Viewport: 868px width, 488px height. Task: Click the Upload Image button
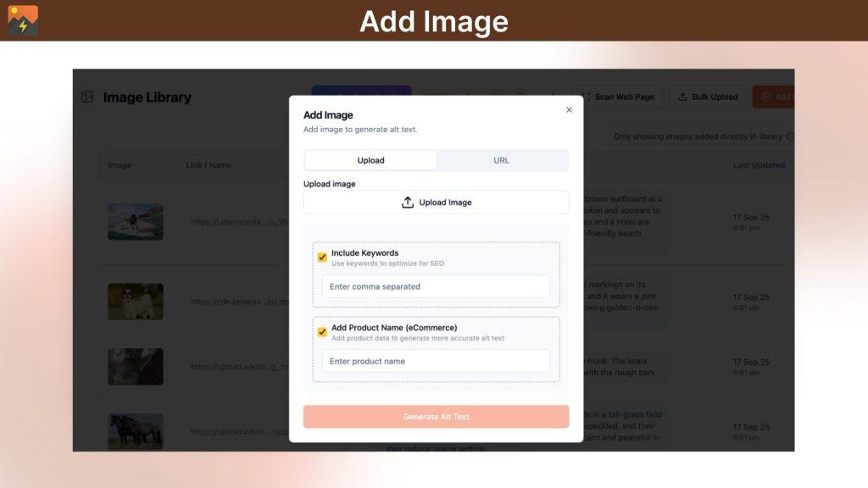coord(436,202)
